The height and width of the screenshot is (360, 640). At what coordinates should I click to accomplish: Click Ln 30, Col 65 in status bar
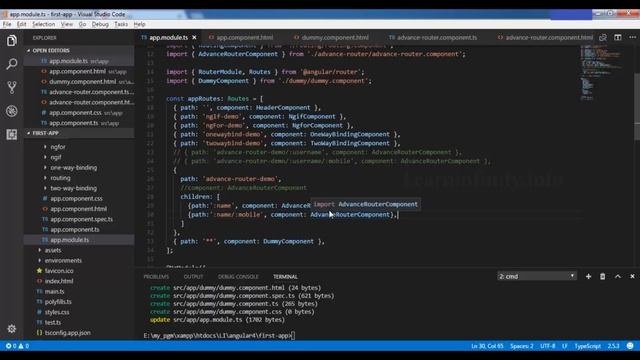(487, 346)
